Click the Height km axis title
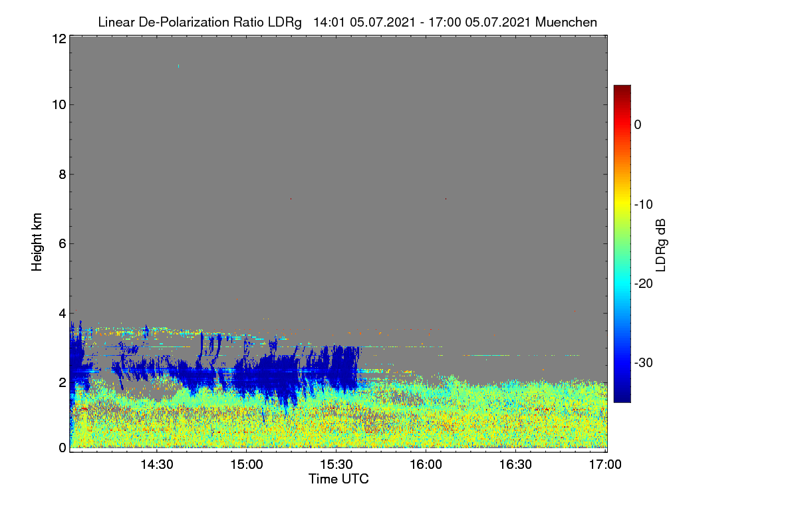Screen dimensions: 798x532 [37, 242]
